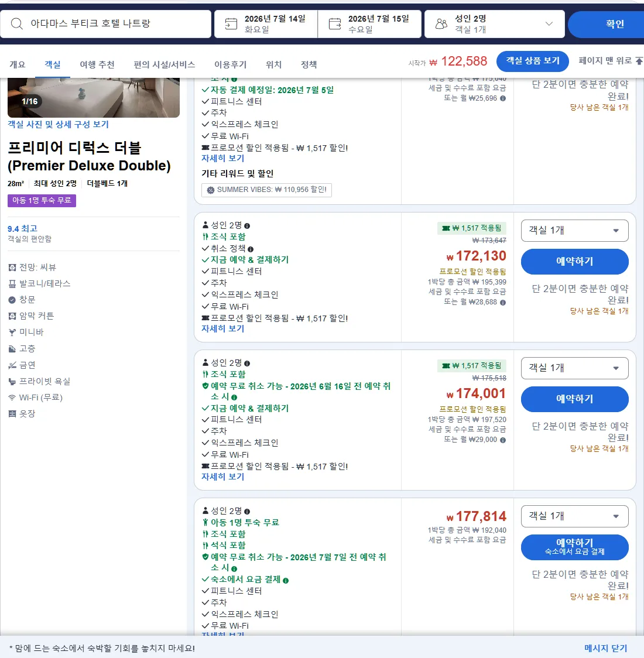The width and height of the screenshot is (644, 658).
Task: Click the 미니바 cocktail icon
Action: (x=12, y=333)
